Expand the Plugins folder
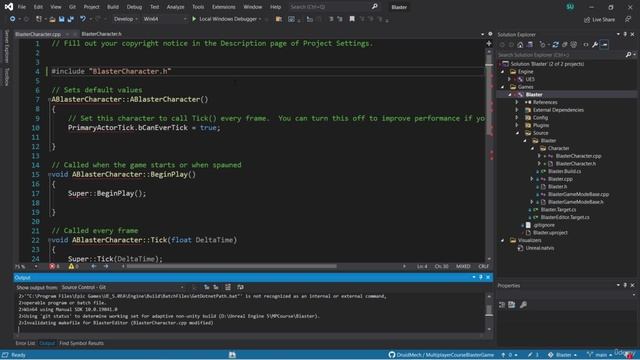Screen dimensions: 640x360 tap(517, 125)
